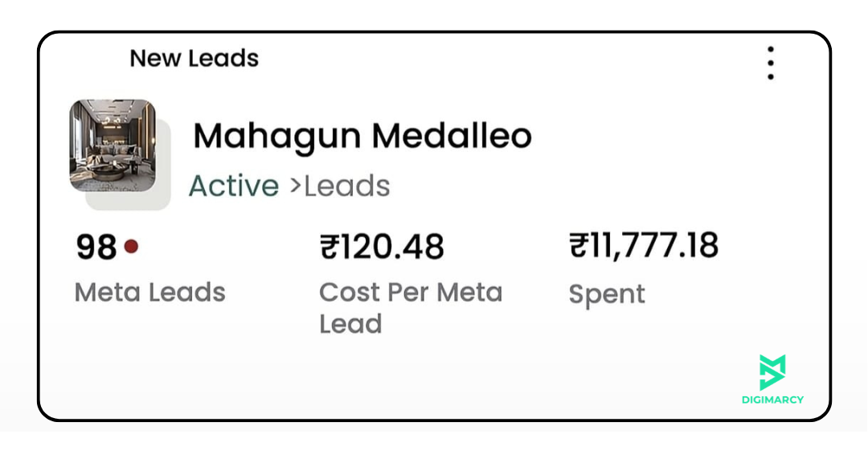Click the red dot beside 98
The width and height of the screenshot is (868, 455).
(131, 246)
